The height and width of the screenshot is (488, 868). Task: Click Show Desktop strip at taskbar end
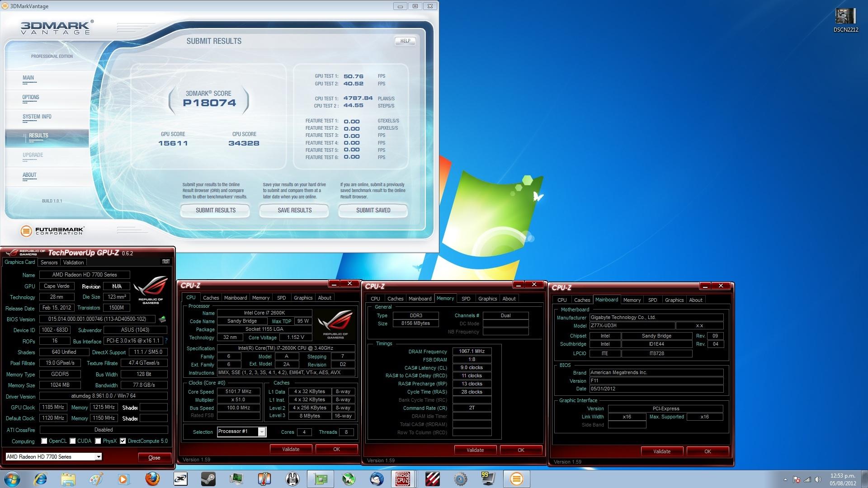864,479
